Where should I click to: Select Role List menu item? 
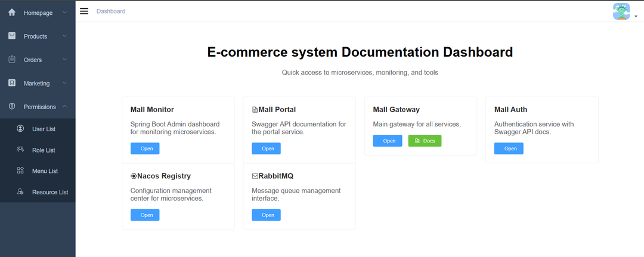point(44,150)
